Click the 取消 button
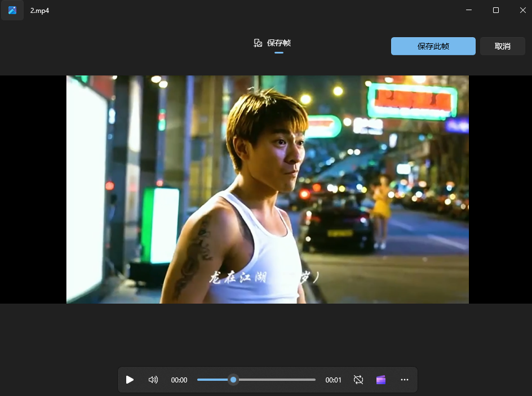532x396 pixels. click(503, 46)
